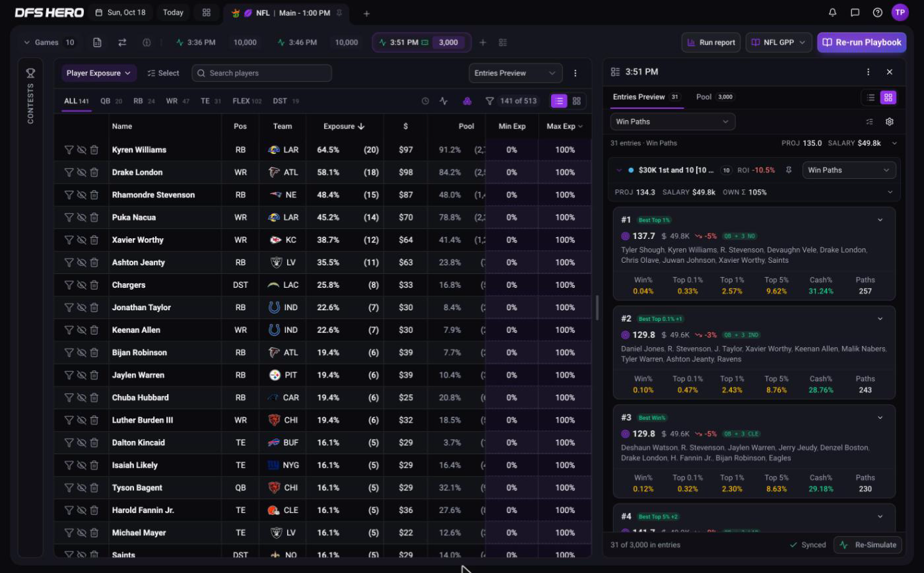
Task: Click the activity pulse icon above table
Action: coord(444,101)
